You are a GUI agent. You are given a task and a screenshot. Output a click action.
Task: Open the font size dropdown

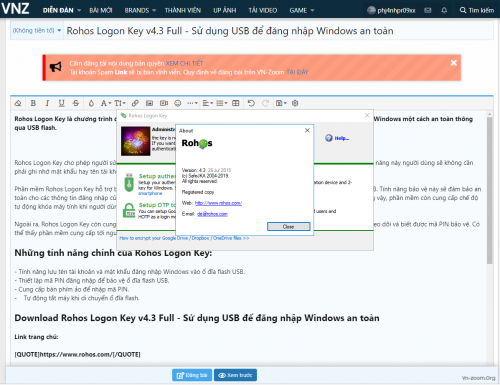(120, 103)
